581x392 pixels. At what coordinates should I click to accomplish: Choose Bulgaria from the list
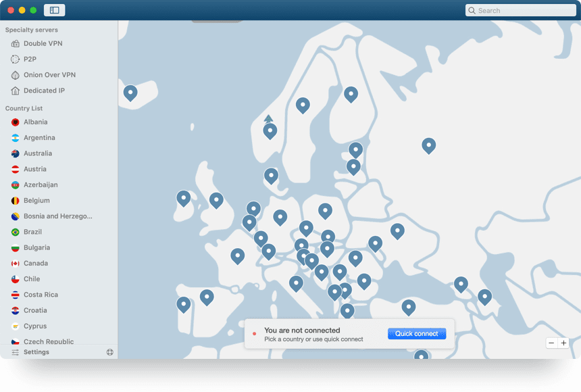tap(59, 248)
